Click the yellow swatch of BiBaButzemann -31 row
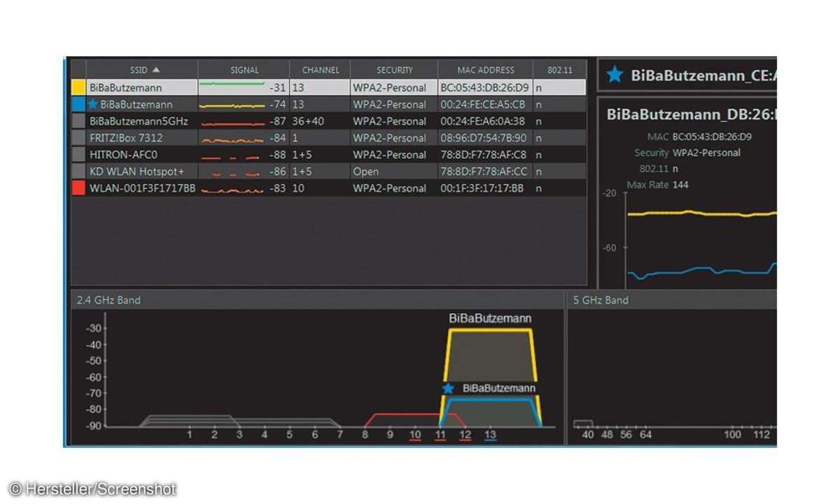The height and width of the screenshot is (504, 840). (78, 87)
